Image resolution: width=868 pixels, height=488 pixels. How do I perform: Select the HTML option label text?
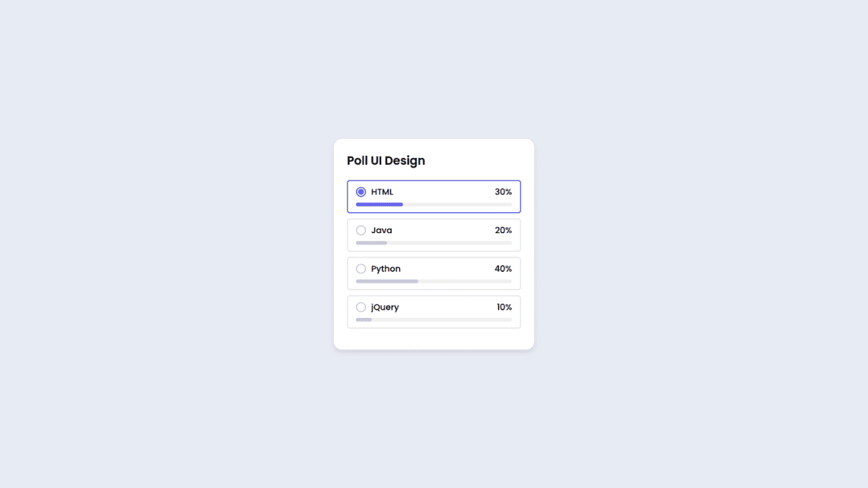(381, 192)
